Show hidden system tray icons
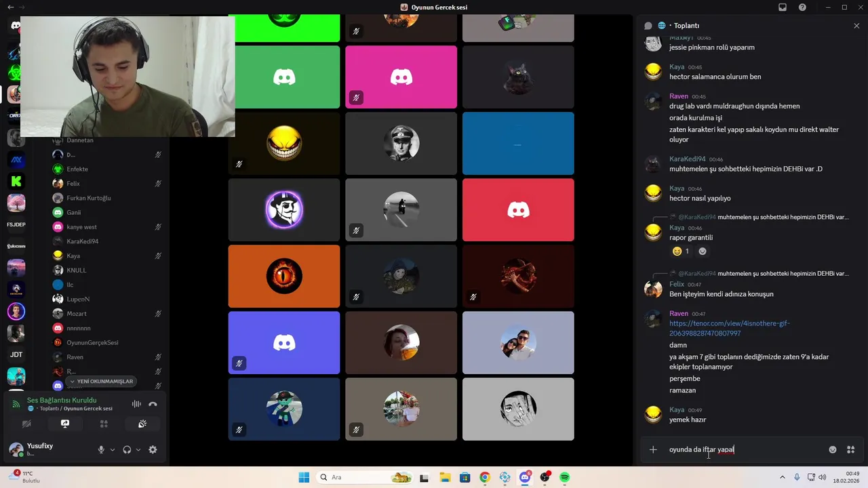868x488 pixels. point(782,477)
